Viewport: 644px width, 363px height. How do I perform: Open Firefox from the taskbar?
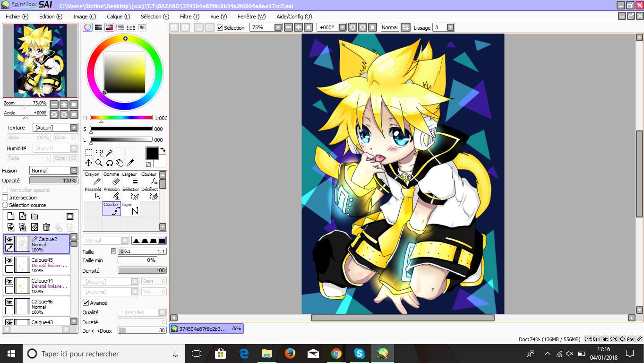tap(290, 353)
